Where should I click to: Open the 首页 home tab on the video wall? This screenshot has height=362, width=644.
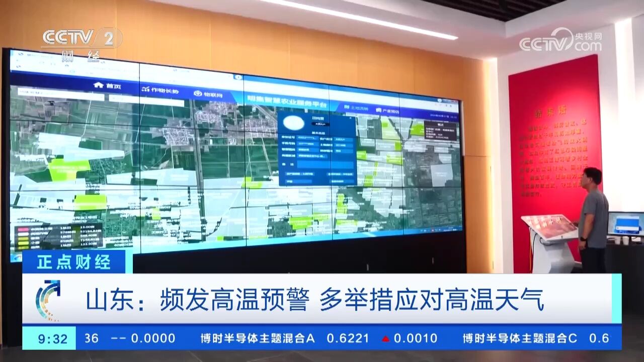tap(107, 85)
